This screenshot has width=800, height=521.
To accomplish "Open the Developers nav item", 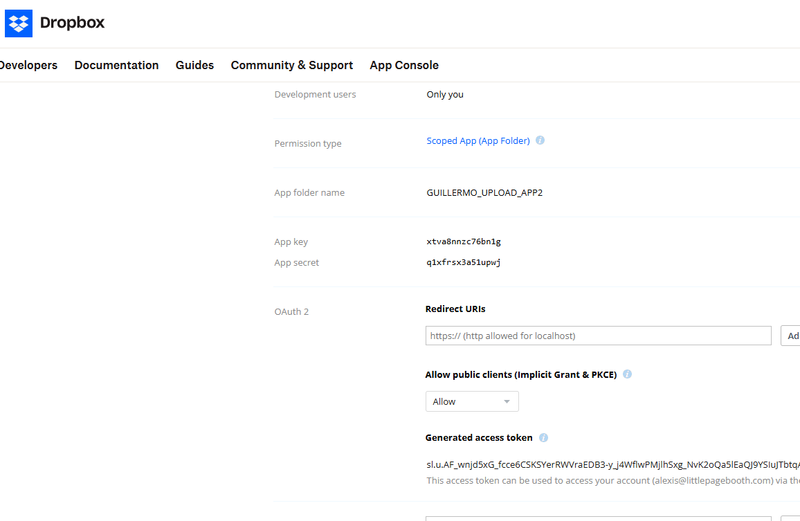I will click(x=28, y=65).
